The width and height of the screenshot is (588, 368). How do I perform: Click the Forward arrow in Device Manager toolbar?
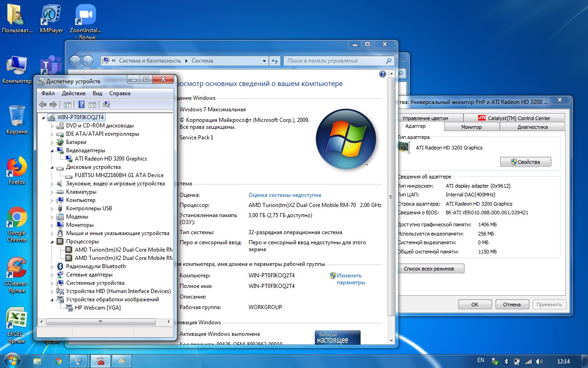click(53, 104)
